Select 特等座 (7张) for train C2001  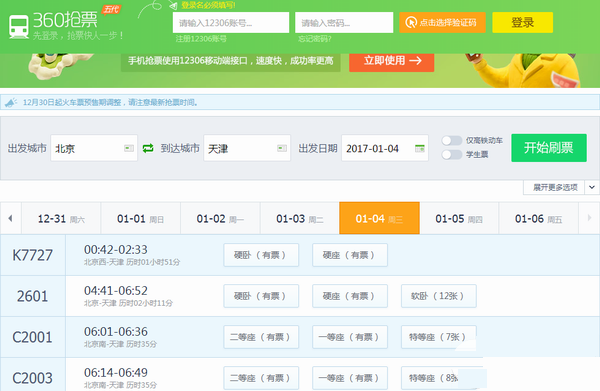[x=439, y=337]
